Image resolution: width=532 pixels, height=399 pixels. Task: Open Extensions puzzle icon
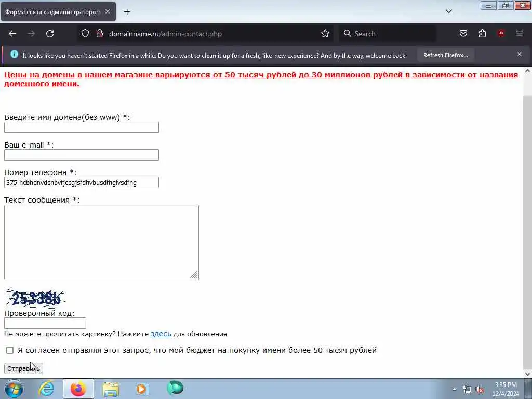[482, 34]
